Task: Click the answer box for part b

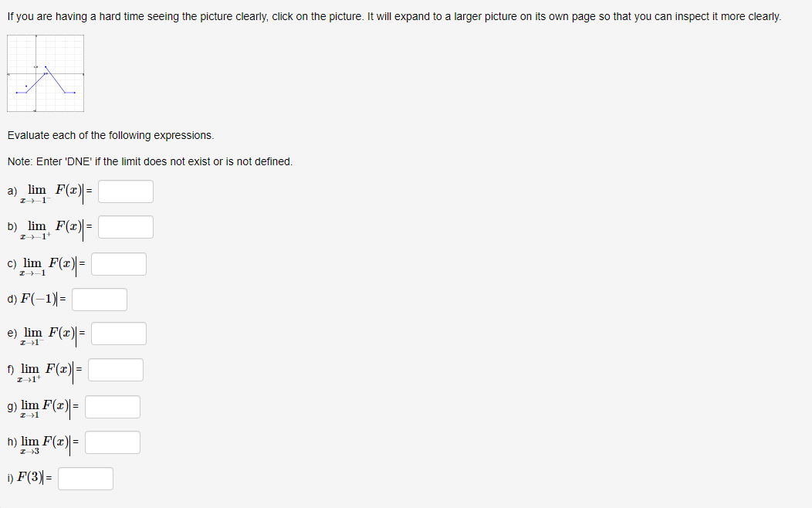Action: tap(126, 226)
